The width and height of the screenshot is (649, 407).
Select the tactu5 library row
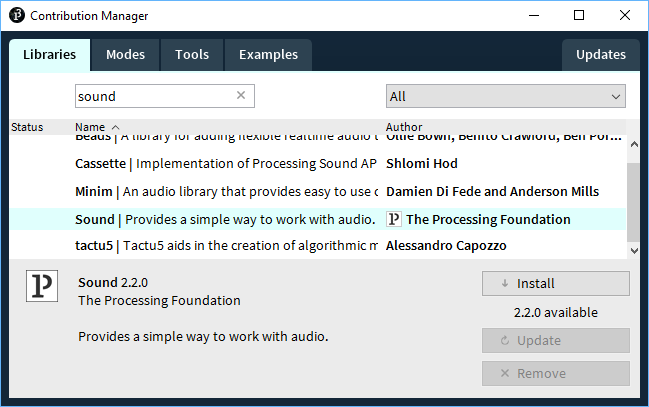[225, 246]
